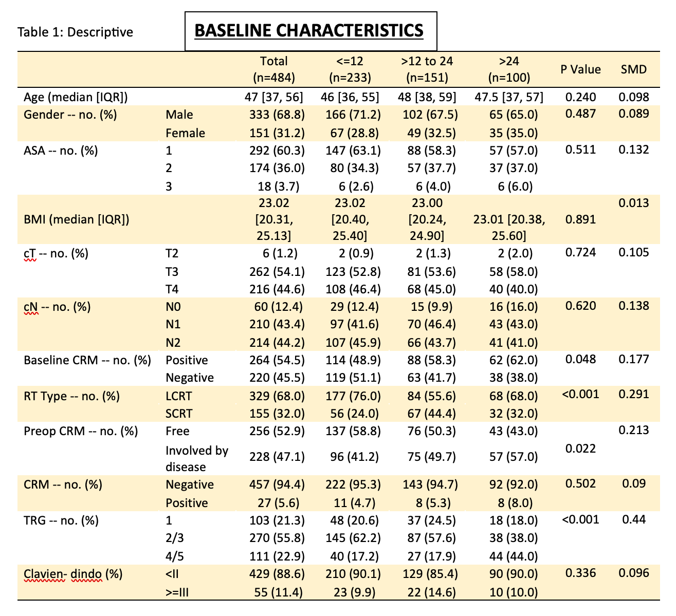This screenshot has width=676, height=616.
Task: Click the LCRT sub-category cell
Action: [x=180, y=397]
